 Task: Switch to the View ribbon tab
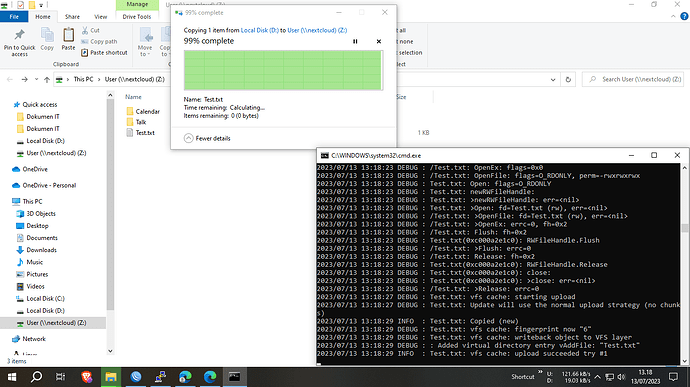coord(100,17)
